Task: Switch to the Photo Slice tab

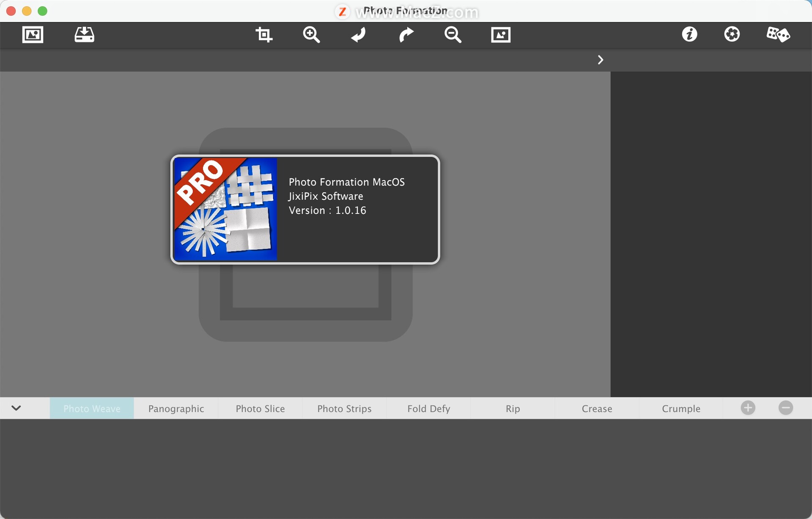Action: [x=260, y=408]
